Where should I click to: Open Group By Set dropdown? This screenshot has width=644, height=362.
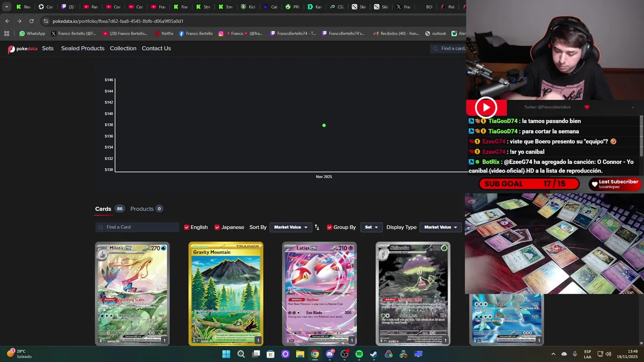(x=371, y=227)
